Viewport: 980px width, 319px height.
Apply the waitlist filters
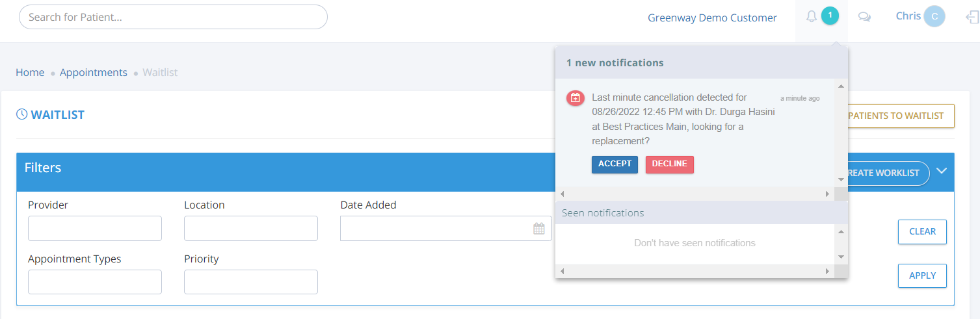point(922,275)
